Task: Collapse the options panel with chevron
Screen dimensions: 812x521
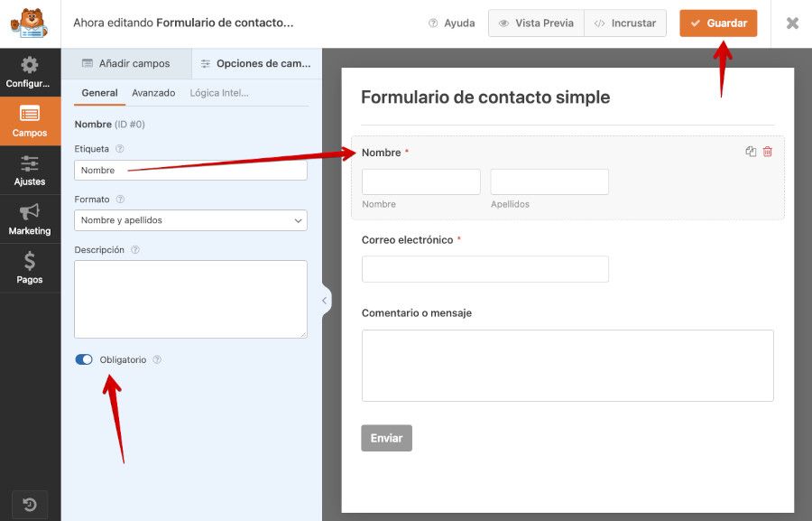Action: 325,300
